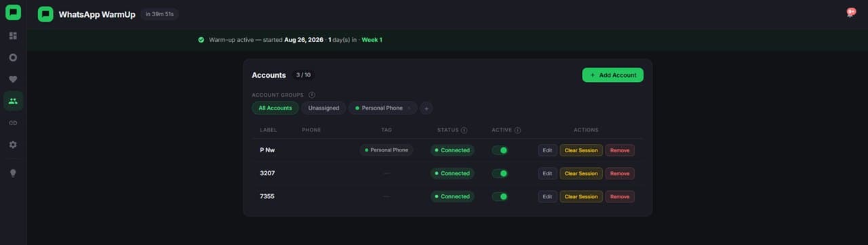868x245 pixels.
Task: Clear Session for P Nw
Action: point(581,150)
